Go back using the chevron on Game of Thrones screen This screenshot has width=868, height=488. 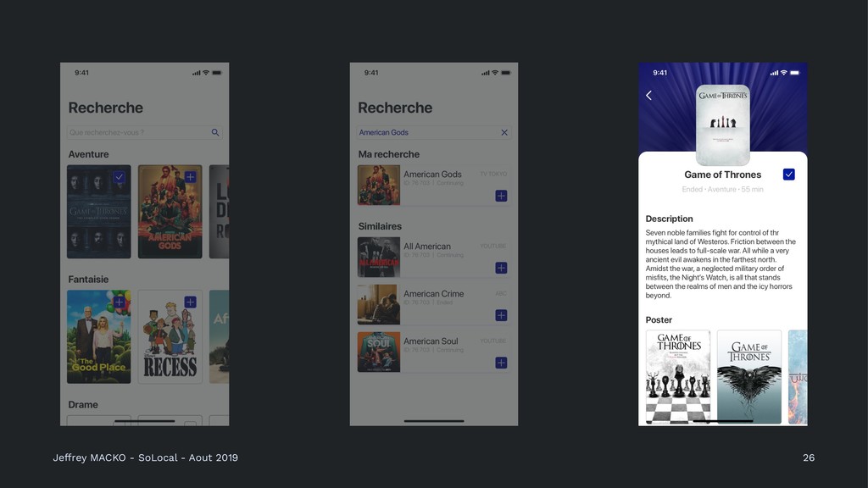pos(648,95)
